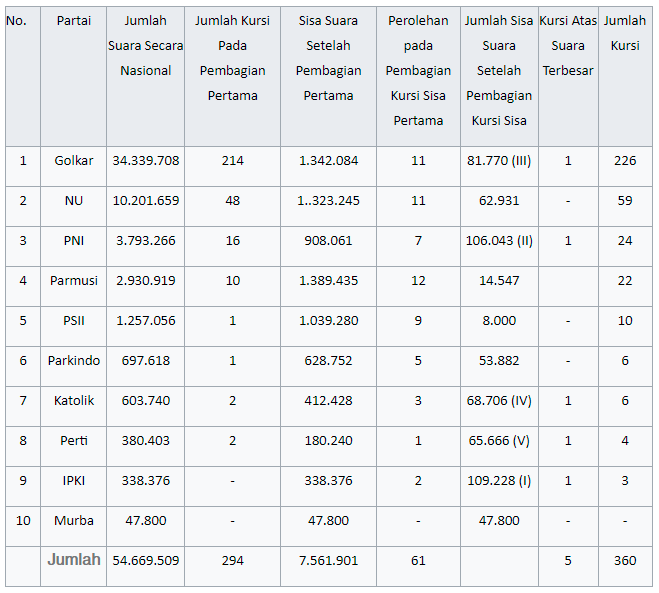Select the "Jumlah Kursi" column header
This screenshot has height=593, width=659.
click(x=625, y=33)
